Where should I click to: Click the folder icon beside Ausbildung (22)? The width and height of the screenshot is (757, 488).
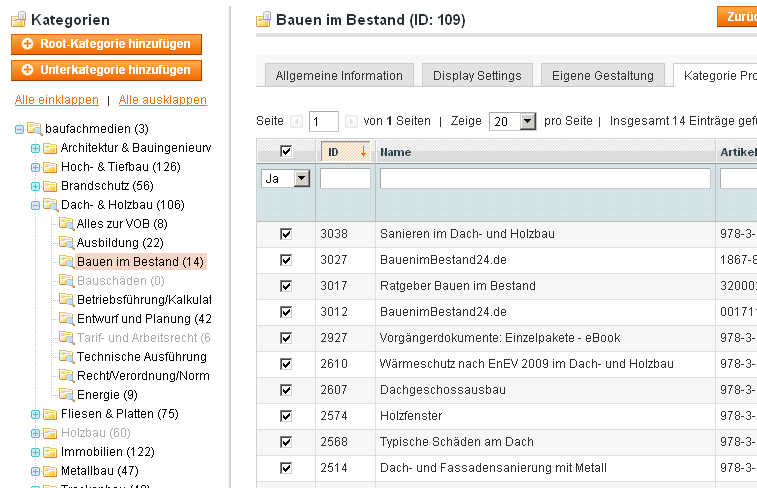click(66, 243)
